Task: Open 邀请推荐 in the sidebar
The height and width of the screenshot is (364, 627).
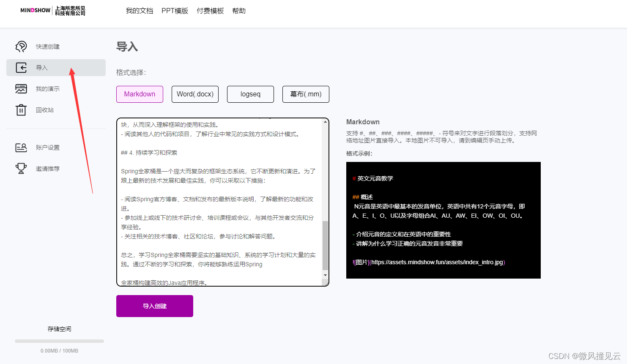Action: pyautogui.click(x=48, y=169)
